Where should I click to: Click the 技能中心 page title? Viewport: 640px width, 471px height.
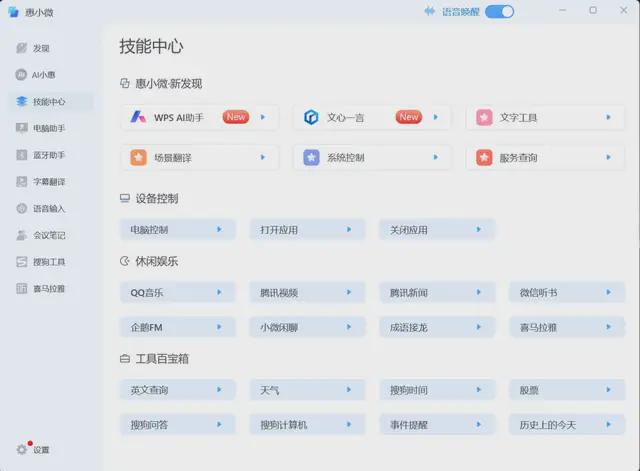tap(151, 46)
